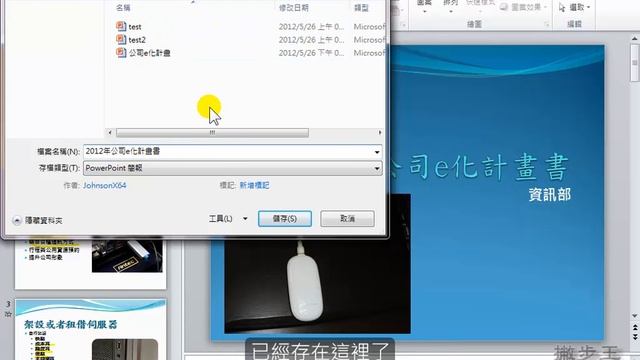640x360 pixels.
Task: Click the author name JohnsonX64
Action: pos(104,185)
